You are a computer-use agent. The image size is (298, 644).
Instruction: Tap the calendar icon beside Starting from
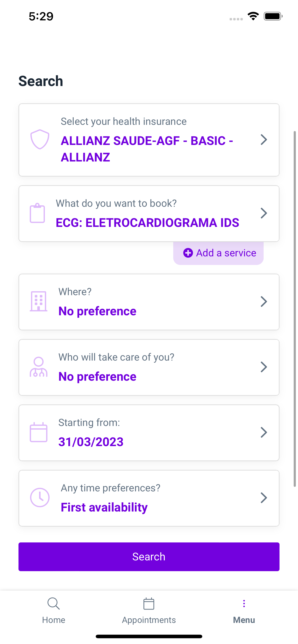[x=39, y=432]
